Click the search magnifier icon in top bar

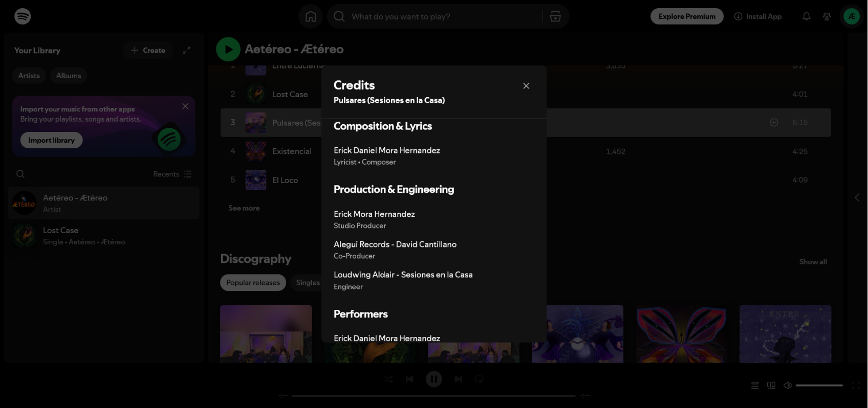click(339, 16)
